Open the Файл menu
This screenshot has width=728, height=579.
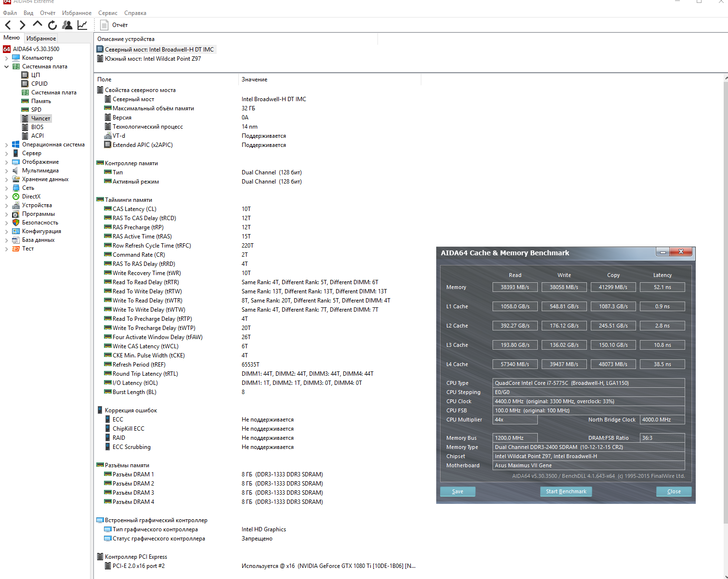[x=10, y=13]
